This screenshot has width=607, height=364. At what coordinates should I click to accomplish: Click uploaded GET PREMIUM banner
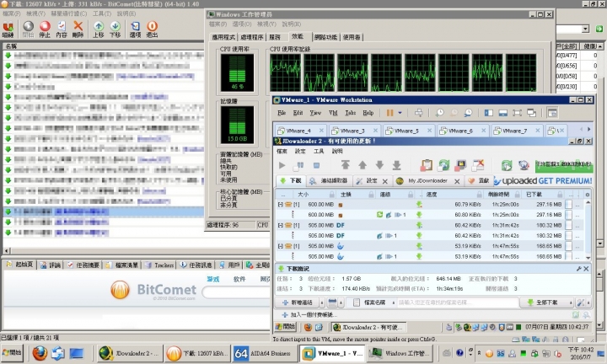pos(543,181)
